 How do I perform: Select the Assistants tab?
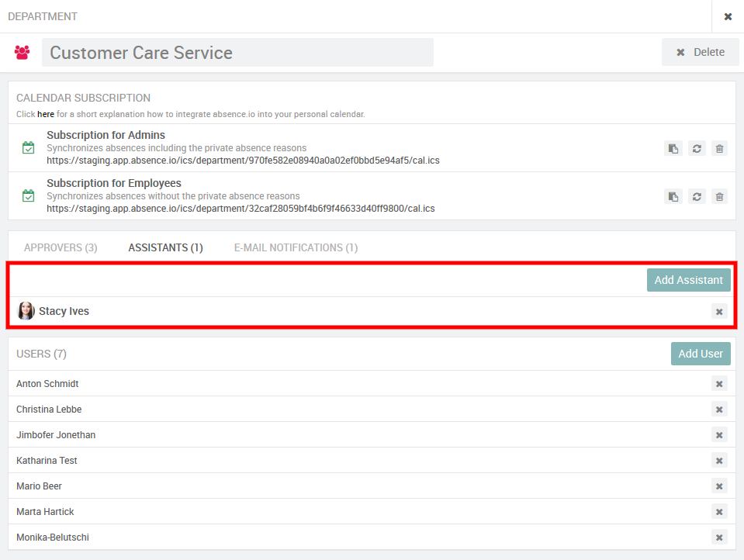pos(165,248)
